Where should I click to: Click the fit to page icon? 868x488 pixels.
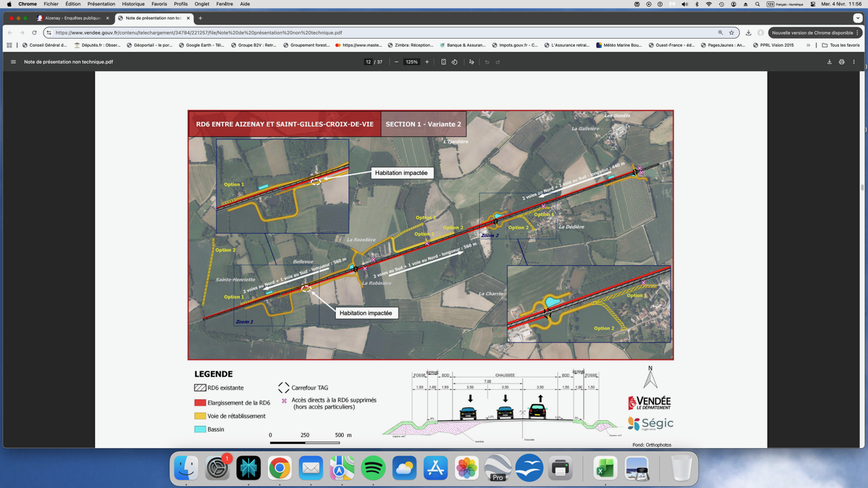pyautogui.click(x=443, y=62)
